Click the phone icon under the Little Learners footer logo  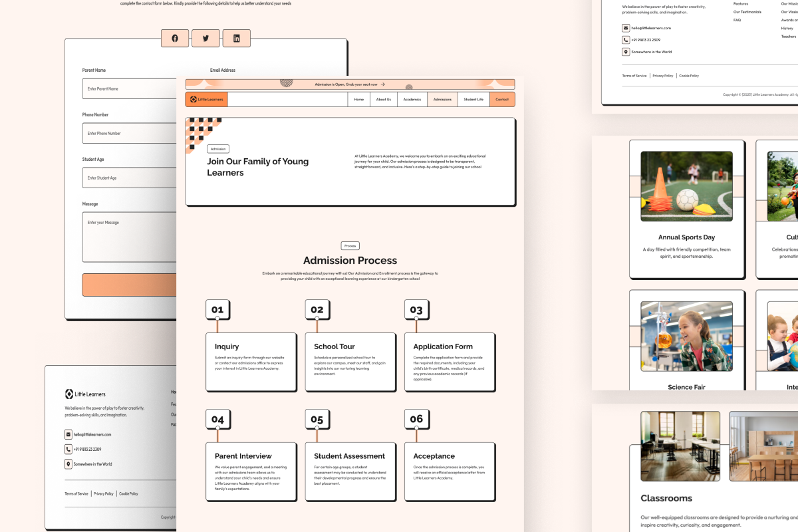[x=68, y=449]
